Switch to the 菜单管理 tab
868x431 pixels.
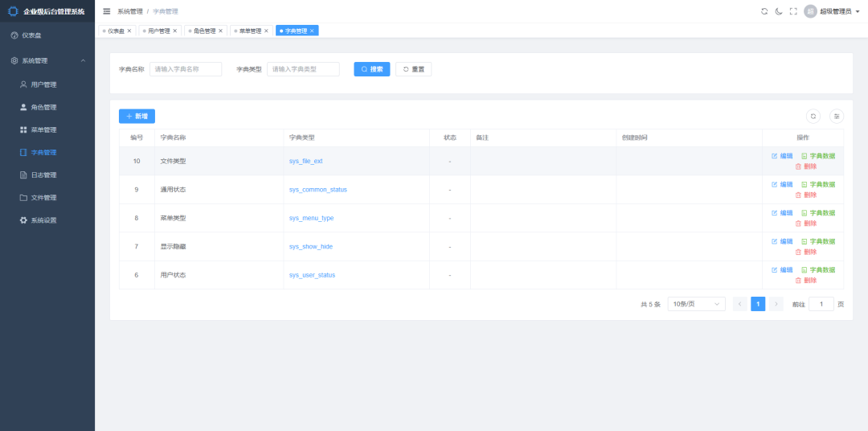coord(250,31)
